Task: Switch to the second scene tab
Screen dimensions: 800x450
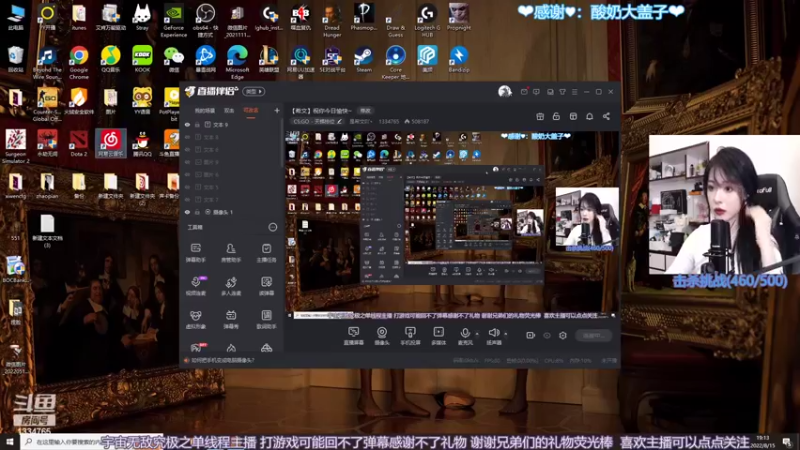Action: coord(229,111)
